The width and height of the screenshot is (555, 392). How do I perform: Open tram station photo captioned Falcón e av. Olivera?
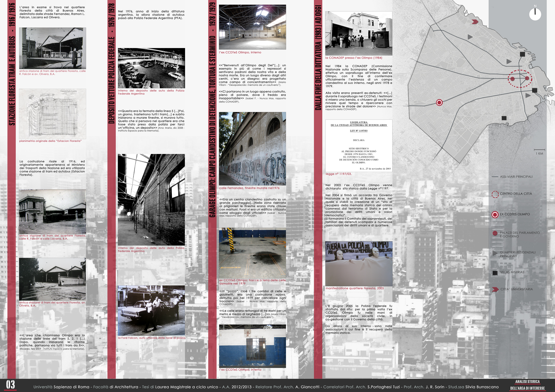(52, 48)
